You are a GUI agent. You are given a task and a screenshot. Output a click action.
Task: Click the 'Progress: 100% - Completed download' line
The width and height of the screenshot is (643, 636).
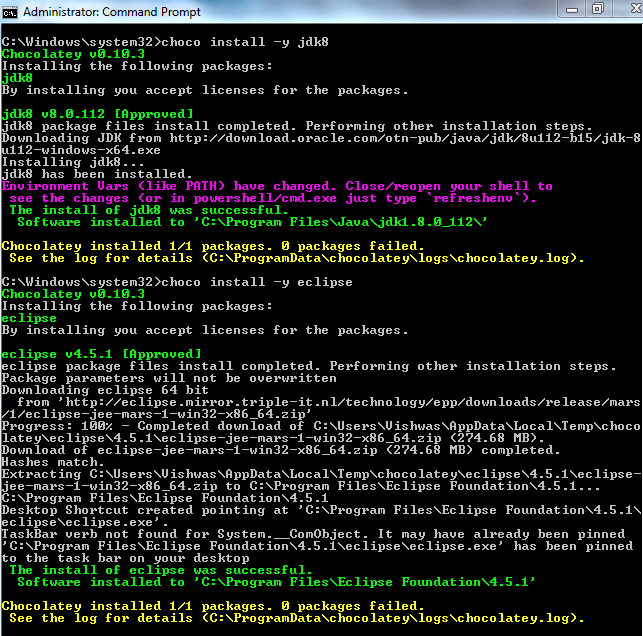pos(321,426)
